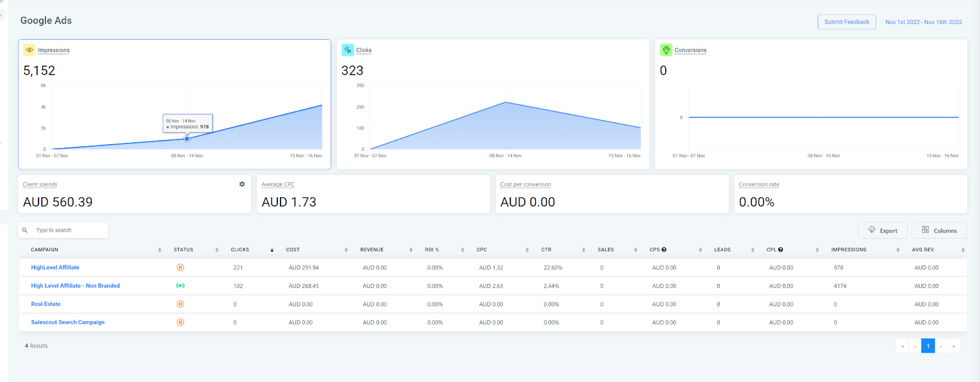Click paused status icon for HighLevel Affiliate

(x=180, y=267)
